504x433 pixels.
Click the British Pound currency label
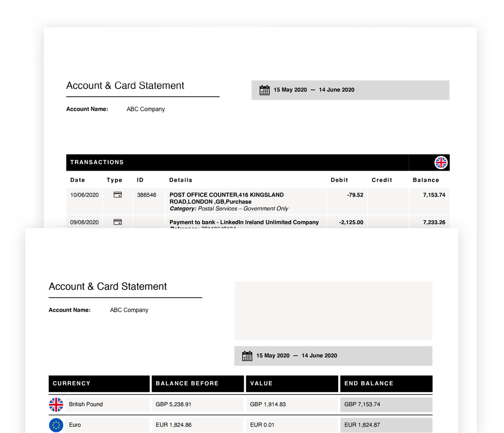point(85,404)
